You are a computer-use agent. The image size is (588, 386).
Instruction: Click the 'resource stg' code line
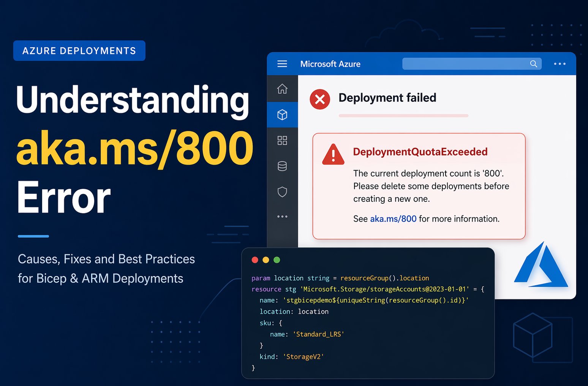(368, 289)
